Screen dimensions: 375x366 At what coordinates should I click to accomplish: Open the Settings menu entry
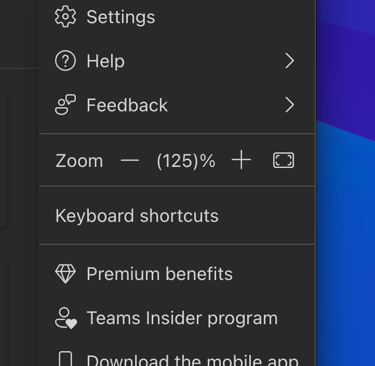point(177,17)
